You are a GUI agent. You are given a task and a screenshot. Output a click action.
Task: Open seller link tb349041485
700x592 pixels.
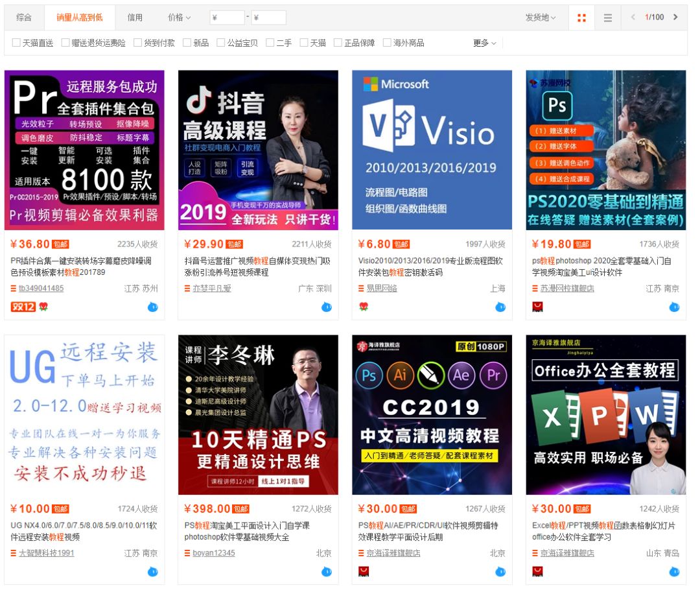pos(41,289)
